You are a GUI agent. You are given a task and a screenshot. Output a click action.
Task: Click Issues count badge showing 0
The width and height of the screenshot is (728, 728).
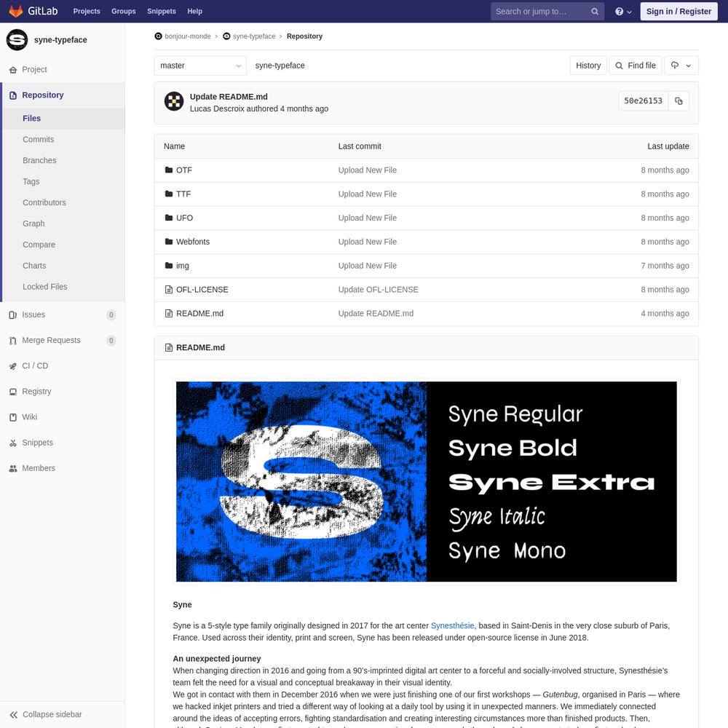111,314
